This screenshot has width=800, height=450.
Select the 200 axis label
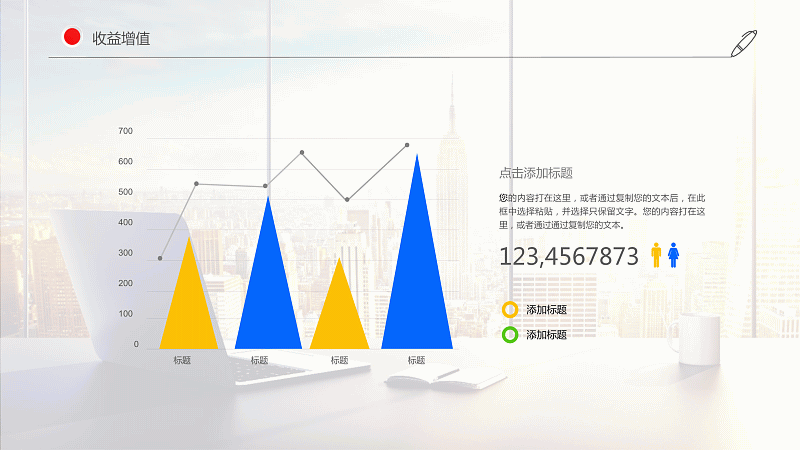pos(125,283)
